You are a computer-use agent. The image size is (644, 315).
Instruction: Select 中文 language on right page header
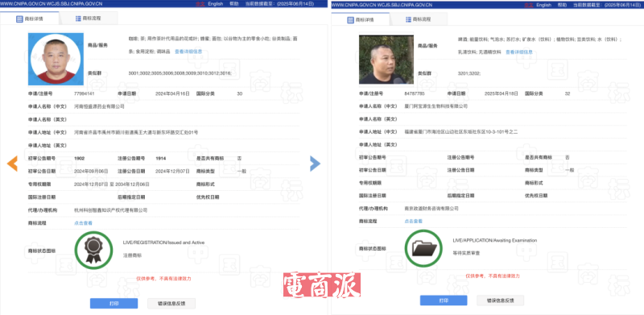click(x=528, y=5)
